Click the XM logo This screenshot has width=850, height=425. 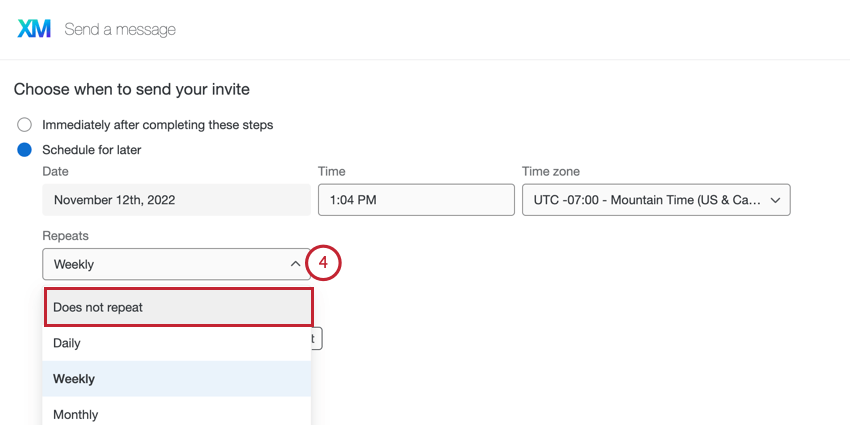pos(34,29)
